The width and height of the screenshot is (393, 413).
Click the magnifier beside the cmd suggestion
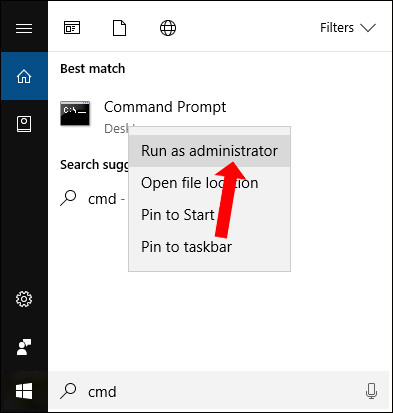click(68, 199)
